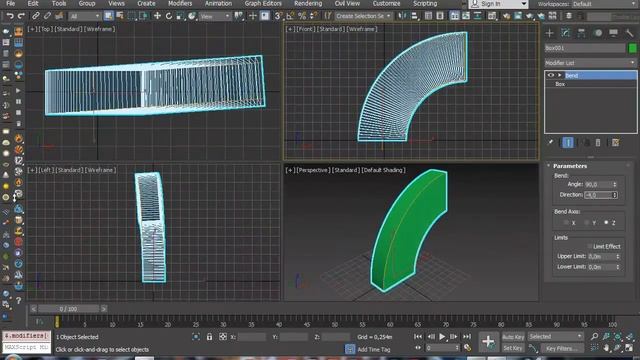Choose the Select and Scale tool
Viewport: 640px width, 360px height.
click(180, 16)
